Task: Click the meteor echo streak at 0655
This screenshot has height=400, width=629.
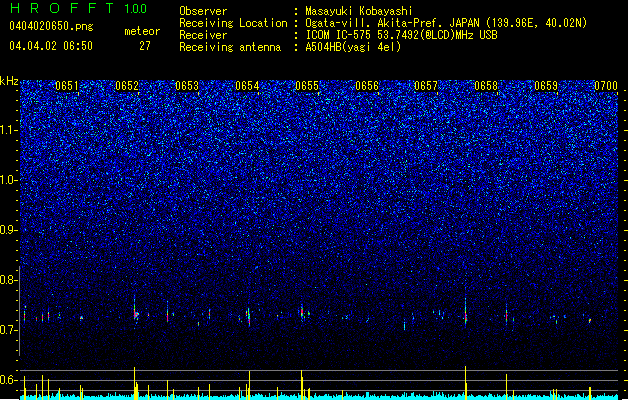Action: 302,311
